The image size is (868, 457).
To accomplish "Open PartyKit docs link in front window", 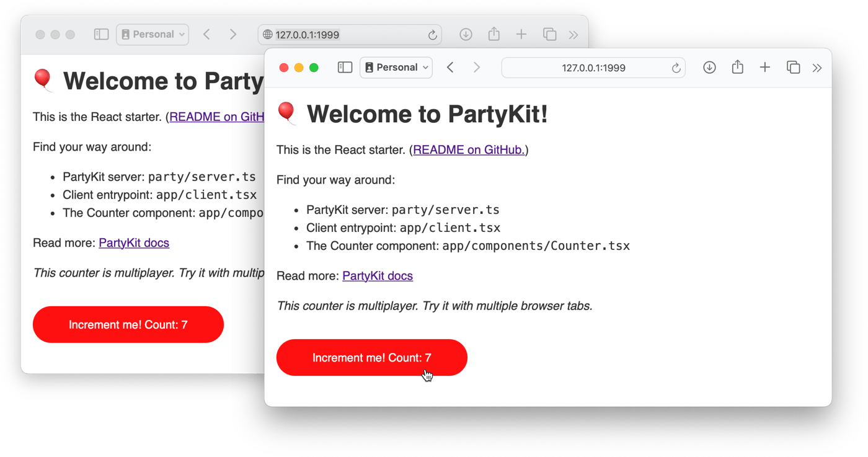I will [x=378, y=276].
